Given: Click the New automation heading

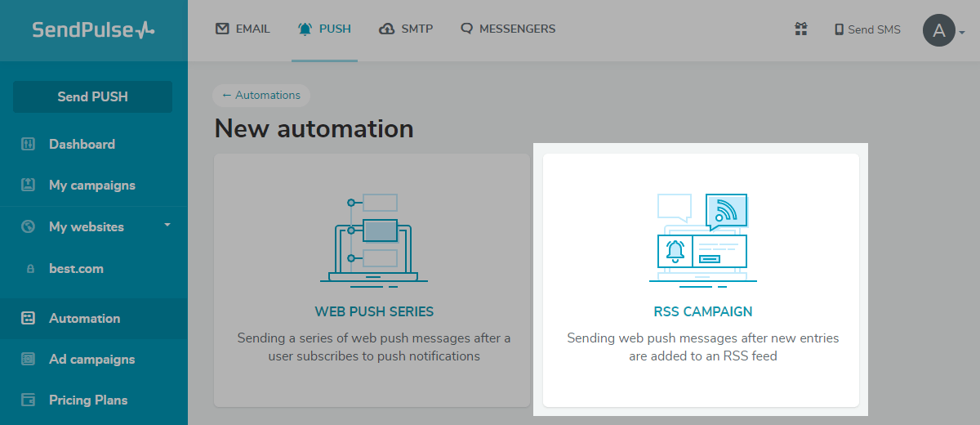Looking at the screenshot, I should tap(314, 129).
